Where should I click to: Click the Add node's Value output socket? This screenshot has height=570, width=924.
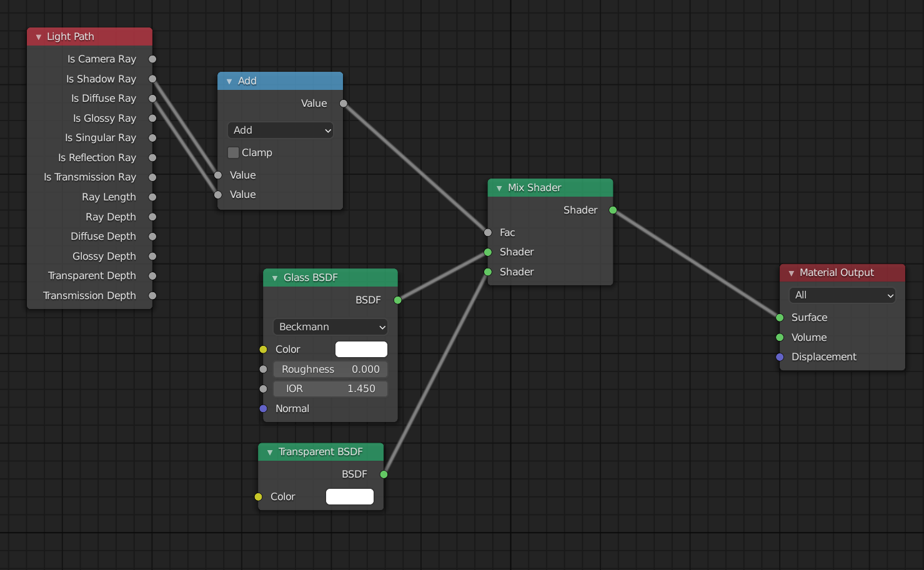coord(343,104)
